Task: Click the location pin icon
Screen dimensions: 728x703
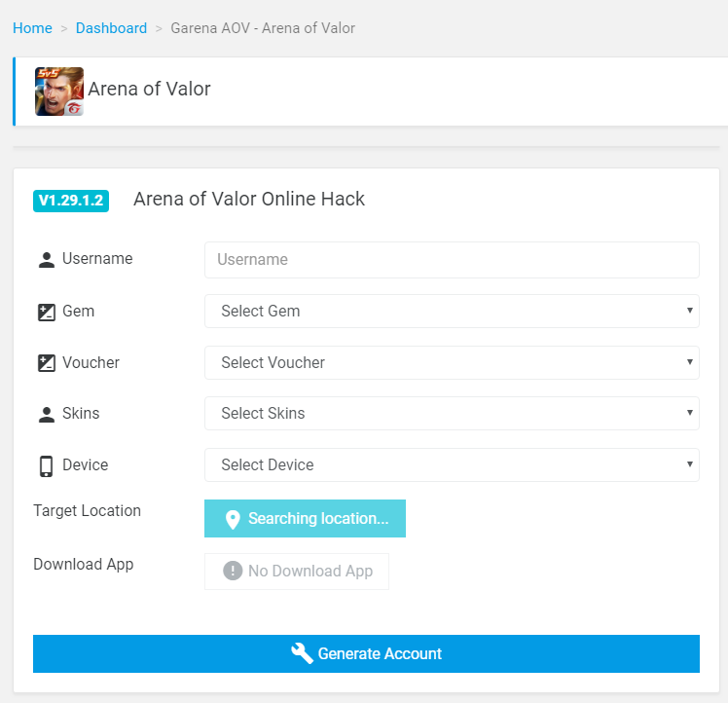Action: tap(233, 519)
